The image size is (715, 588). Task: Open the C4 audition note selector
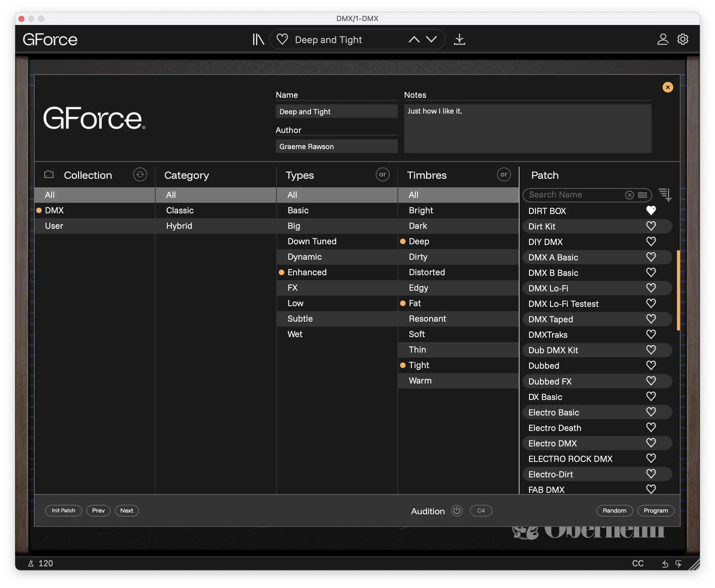click(x=481, y=510)
